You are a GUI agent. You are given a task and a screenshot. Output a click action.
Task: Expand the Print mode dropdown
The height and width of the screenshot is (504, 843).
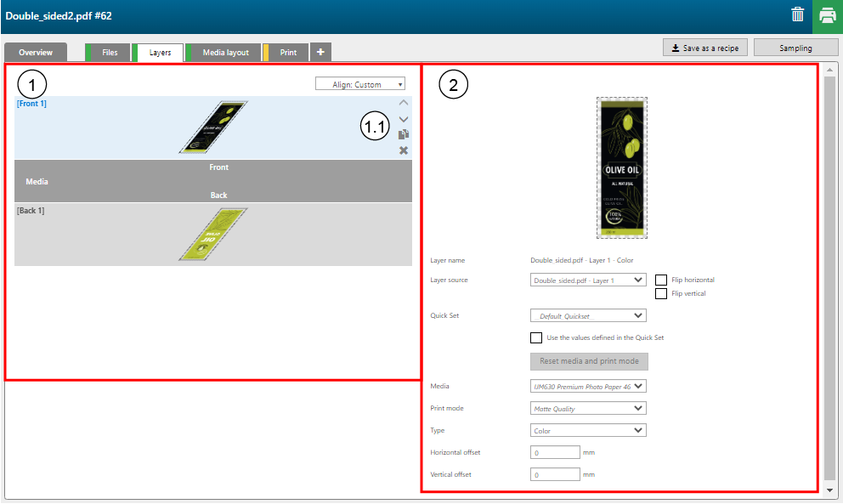click(587, 409)
